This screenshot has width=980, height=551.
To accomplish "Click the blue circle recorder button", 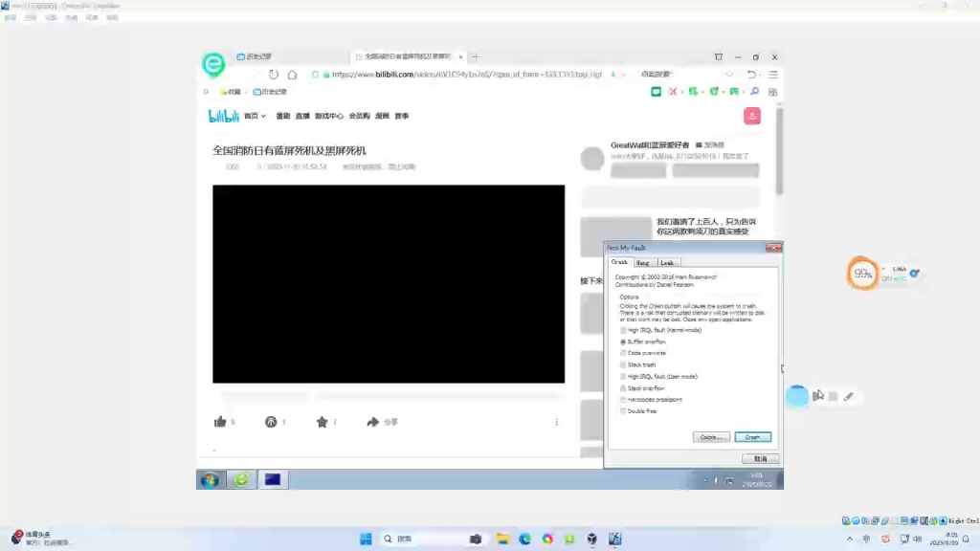I will click(797, 397).
